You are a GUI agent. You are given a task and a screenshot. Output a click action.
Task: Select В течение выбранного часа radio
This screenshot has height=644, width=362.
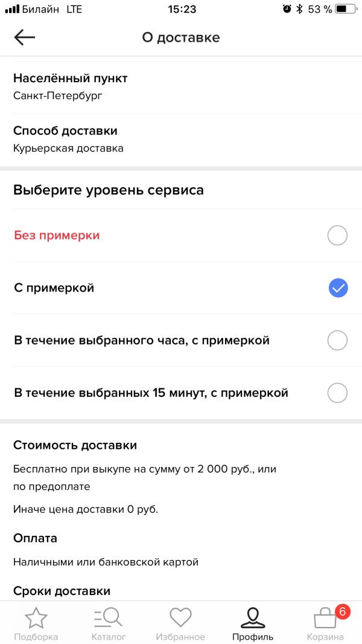[x=337, y=340]
